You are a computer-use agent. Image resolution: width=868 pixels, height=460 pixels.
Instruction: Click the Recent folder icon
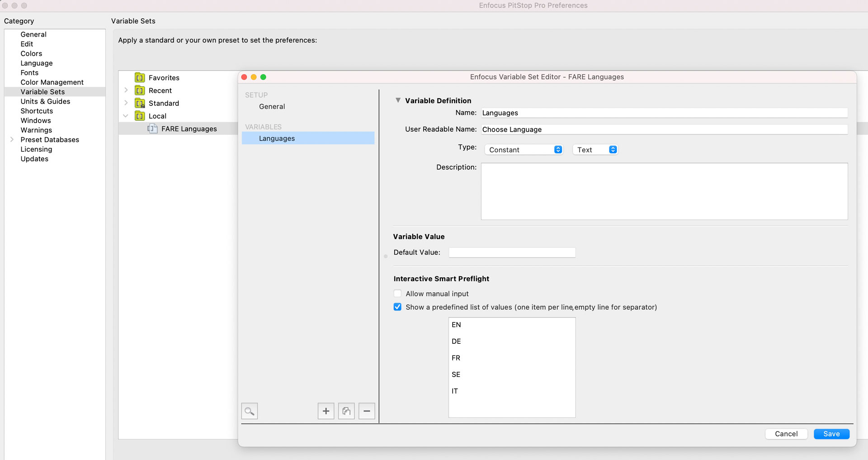140,90
